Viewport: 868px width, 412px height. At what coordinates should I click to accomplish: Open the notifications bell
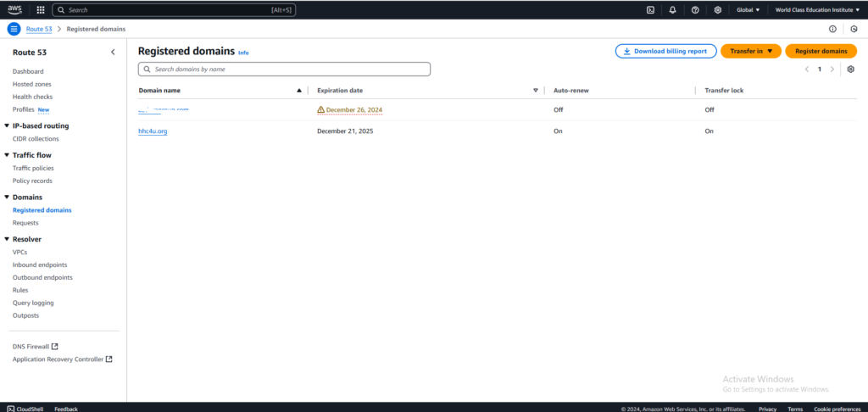pos(672,10)
